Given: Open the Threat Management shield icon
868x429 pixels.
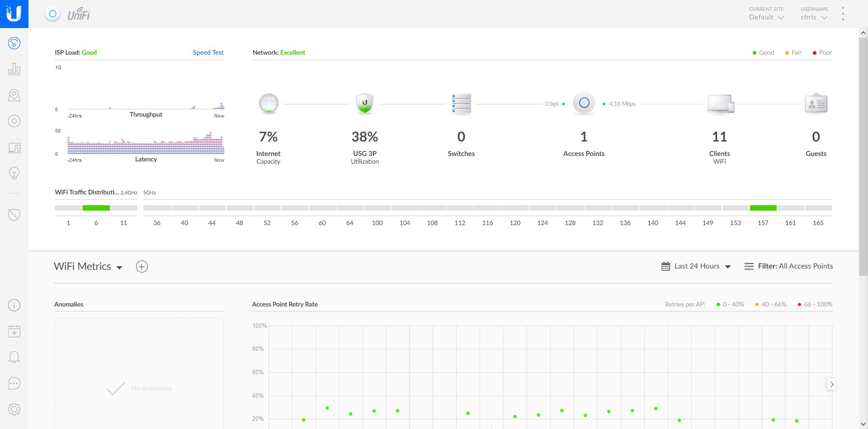Looking at the screenshot, I should (x=14, y=214).
